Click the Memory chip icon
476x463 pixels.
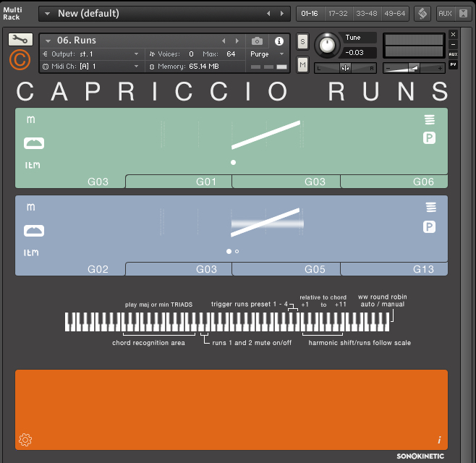pos(152,67)
